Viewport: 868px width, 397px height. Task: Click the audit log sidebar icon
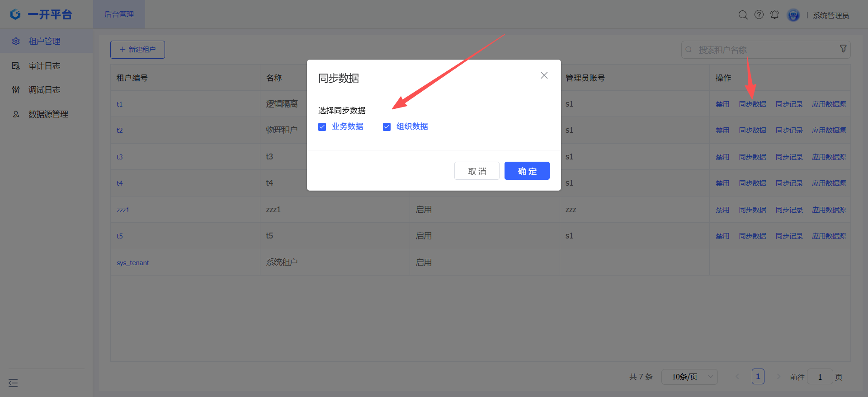coord(16,65)
